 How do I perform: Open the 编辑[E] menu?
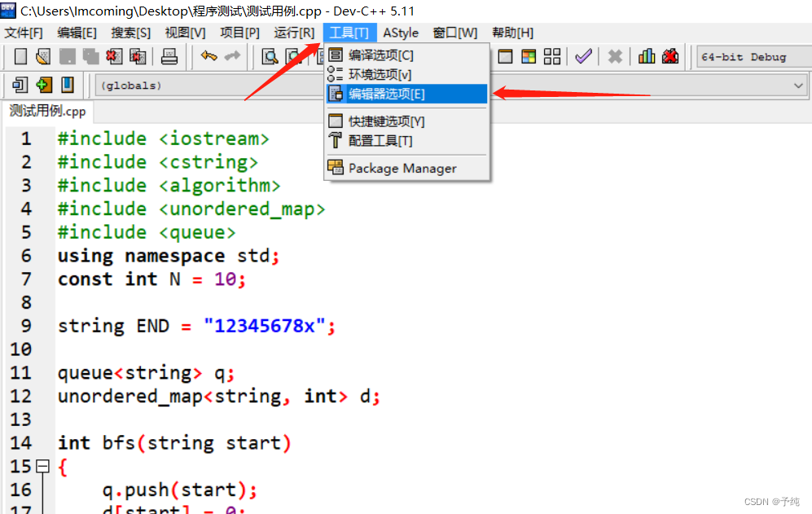coord(77,33)
